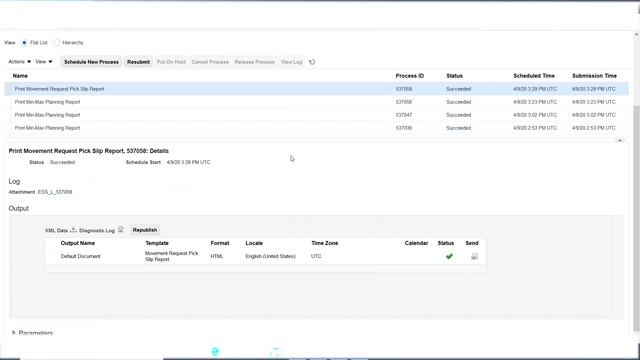Click the Calendar column header
This screenshot has width=640, height=360.
point(416,243)
